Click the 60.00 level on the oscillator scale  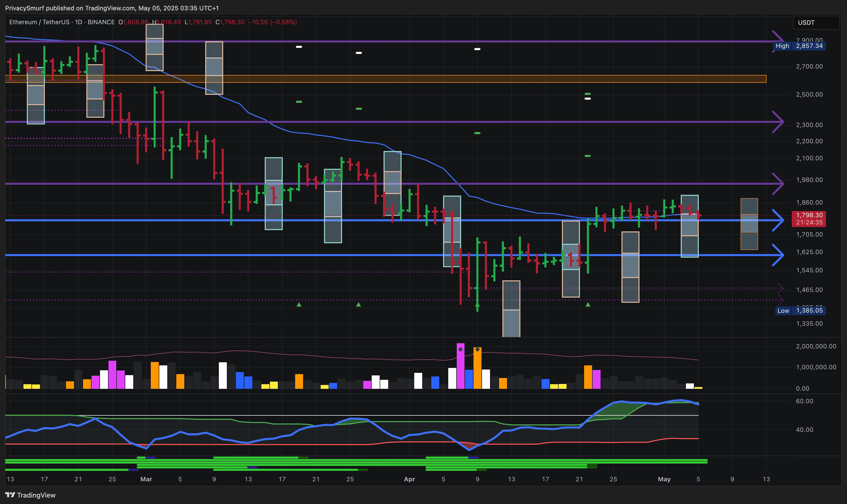(x=804, y=401)
